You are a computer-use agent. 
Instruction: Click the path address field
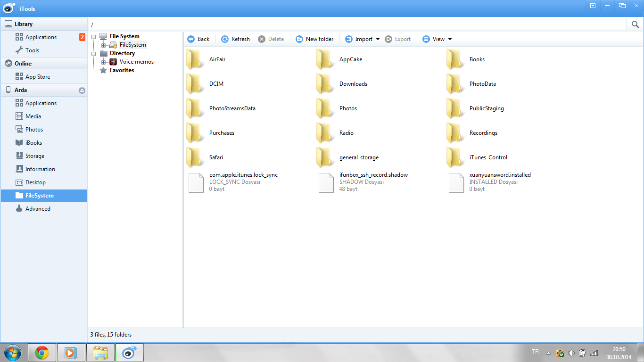pos(358,25)
